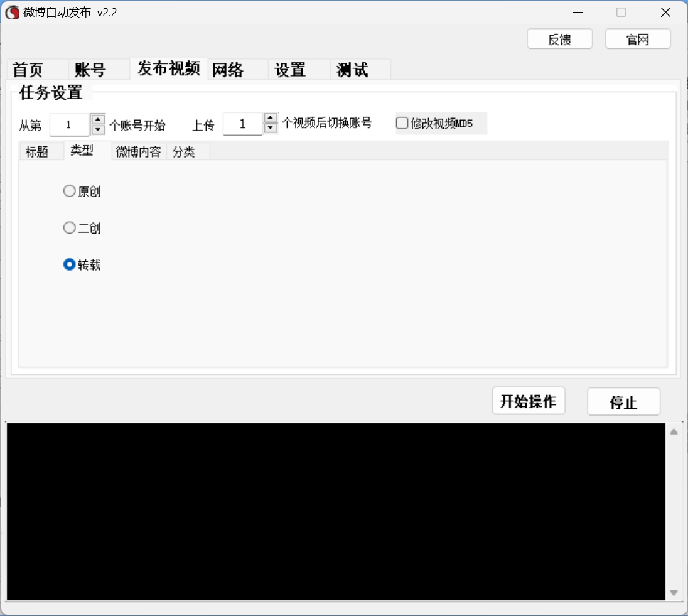Viewport: 688px width, 616px height.
Task: Select the 发布视频 tab
Action: pos(168,68)
